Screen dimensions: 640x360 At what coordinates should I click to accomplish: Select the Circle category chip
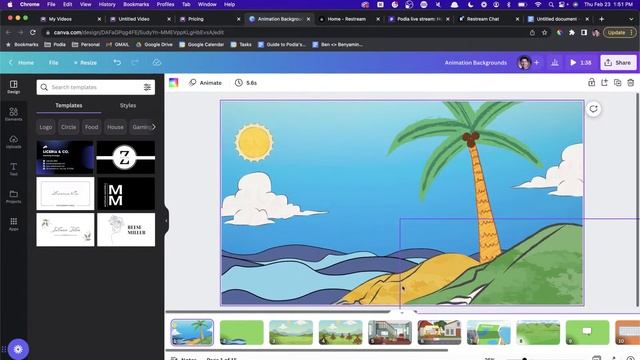[68, 127]
